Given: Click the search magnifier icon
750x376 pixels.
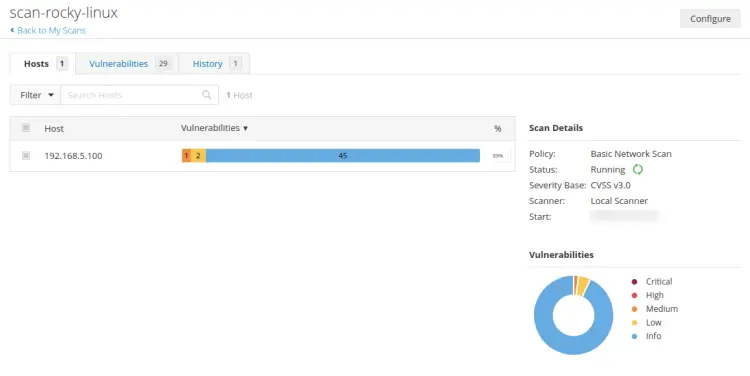Looking at the screenshot, I should click(x=207, y=95).
